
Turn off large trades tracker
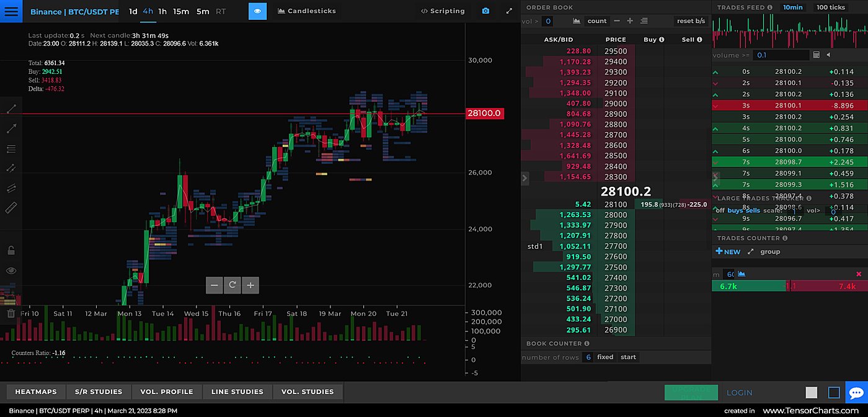pos(719,210)
